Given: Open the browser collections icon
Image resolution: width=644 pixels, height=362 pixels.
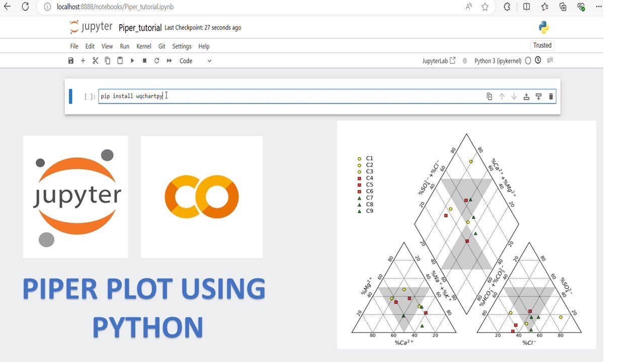Looking at the screenshot, I should 563,7.
